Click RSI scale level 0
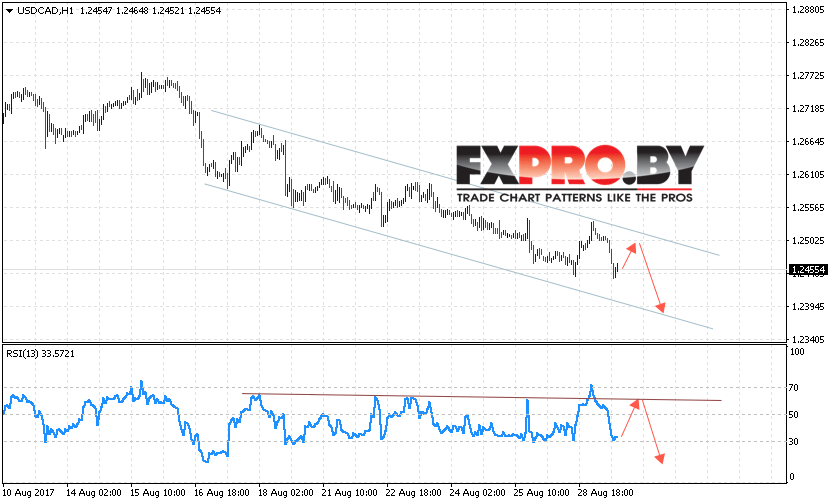This screenshot has height=504, width=829. coord(791,476)
